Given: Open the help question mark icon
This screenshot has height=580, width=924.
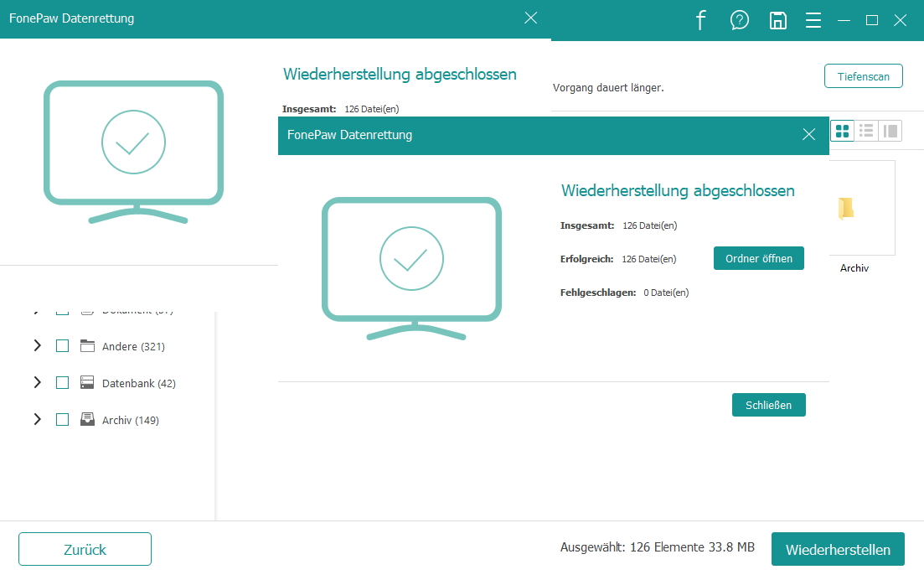Looking at the screenshot, I should pyautogui.click(x=740, y=20).
